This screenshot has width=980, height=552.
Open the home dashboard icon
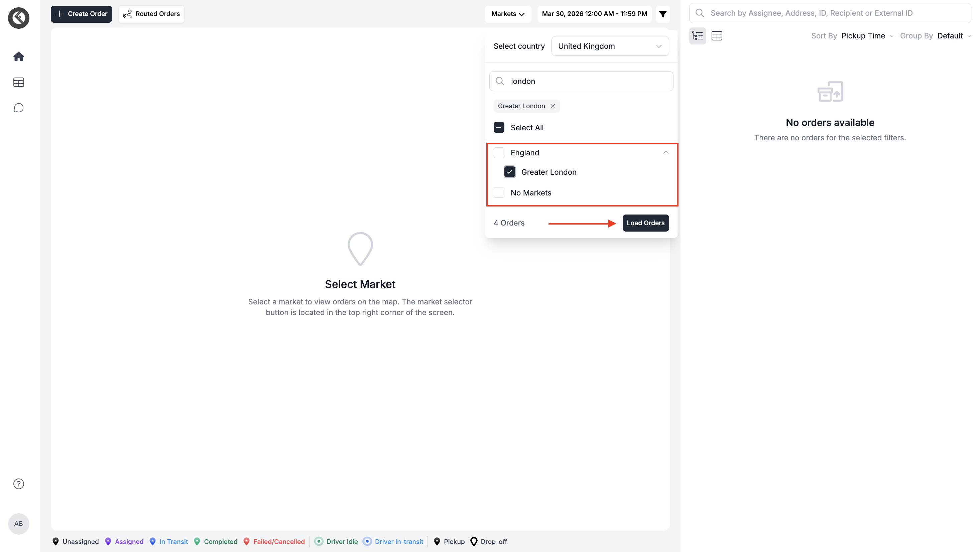19,57
